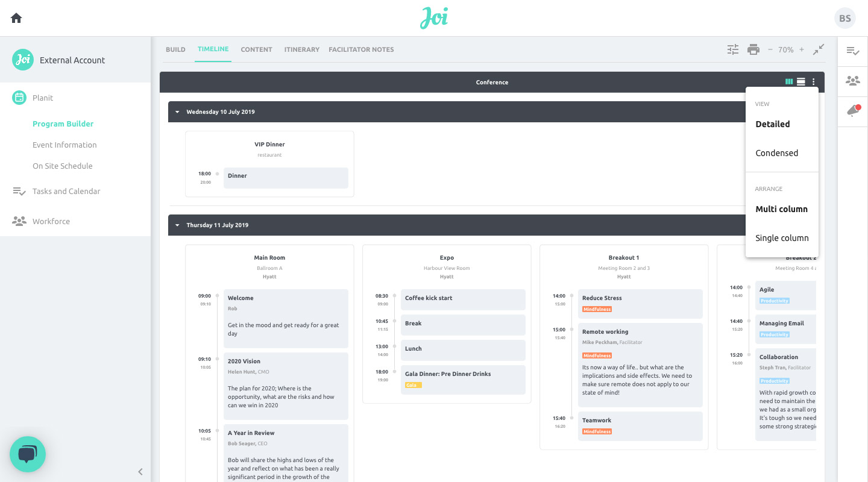Screen dimensions: 868x482
Task: Click the Planit calendar icon
Action: [19, 98]
